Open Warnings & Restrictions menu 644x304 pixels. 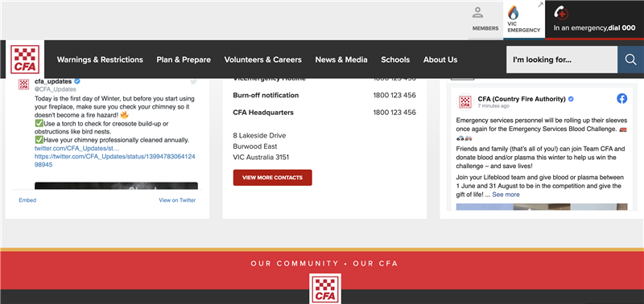click(100, 60)
